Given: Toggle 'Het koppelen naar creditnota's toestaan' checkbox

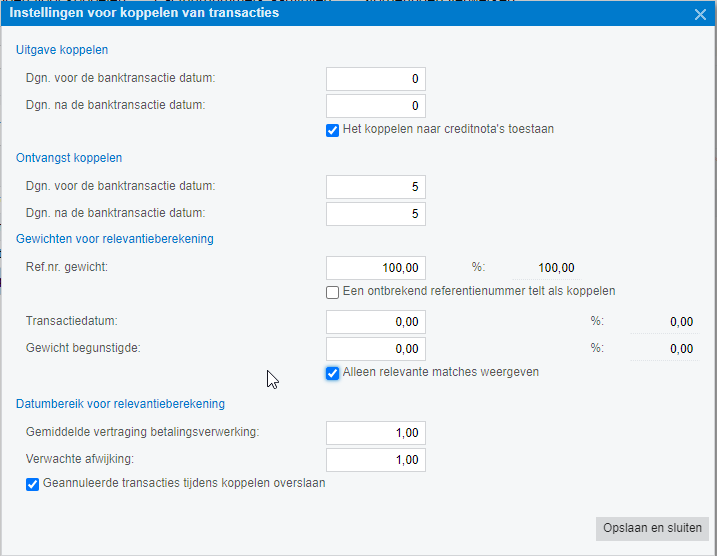Looking at the screenshot, I should 332,130.
